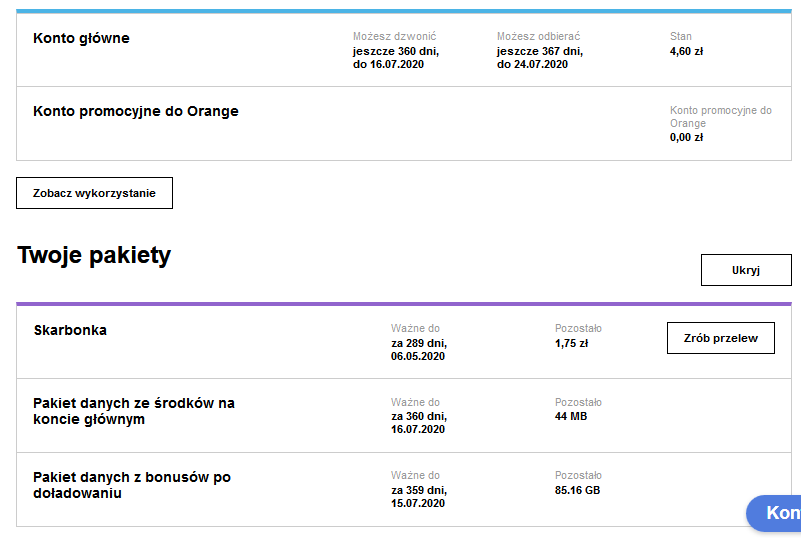Click Konto promocyjne do Orange title

coord(136,111)
